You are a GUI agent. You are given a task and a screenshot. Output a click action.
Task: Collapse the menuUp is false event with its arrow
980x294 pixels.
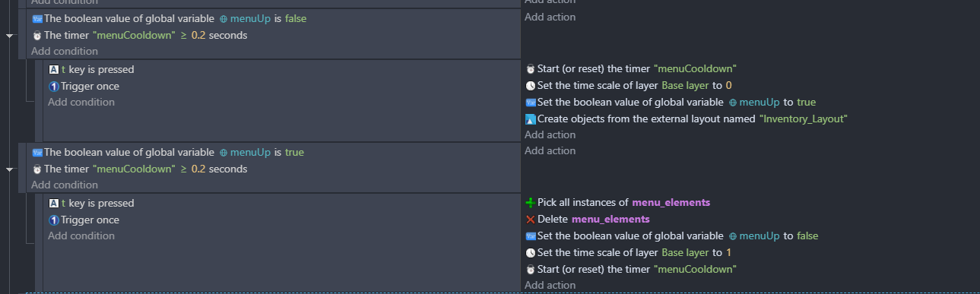coord(9,35)
